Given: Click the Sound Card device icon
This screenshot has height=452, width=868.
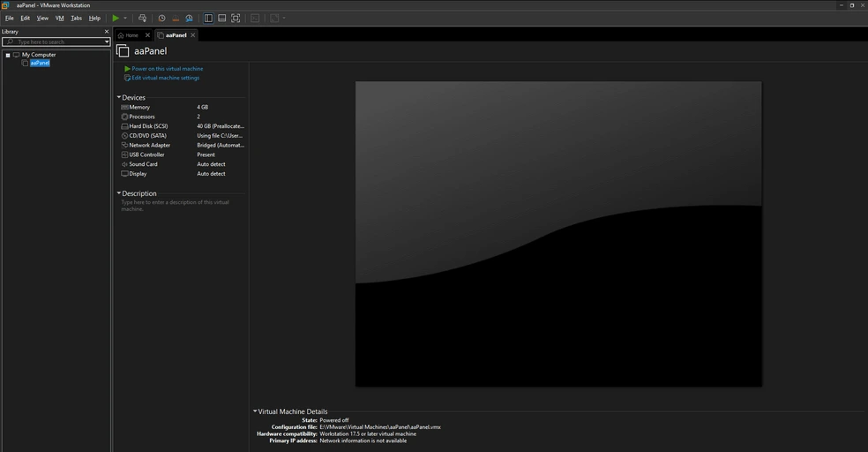Looking at the screenshot, I should point(124,164).
